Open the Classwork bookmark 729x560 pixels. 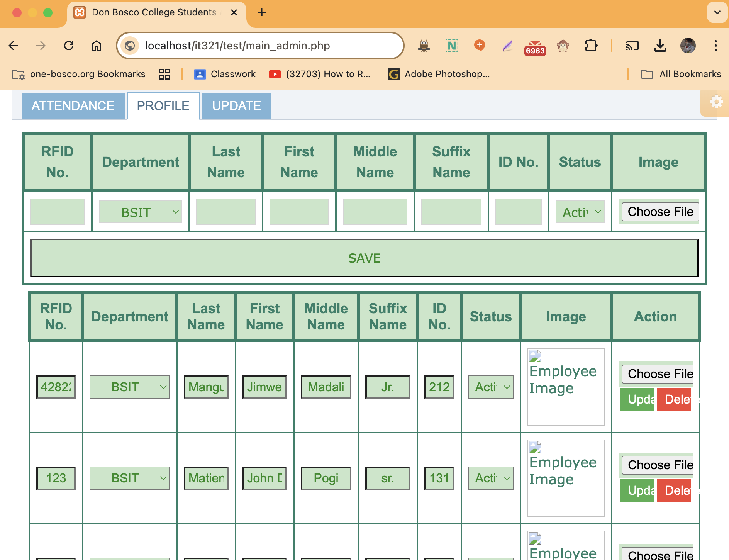pos(225,74)
